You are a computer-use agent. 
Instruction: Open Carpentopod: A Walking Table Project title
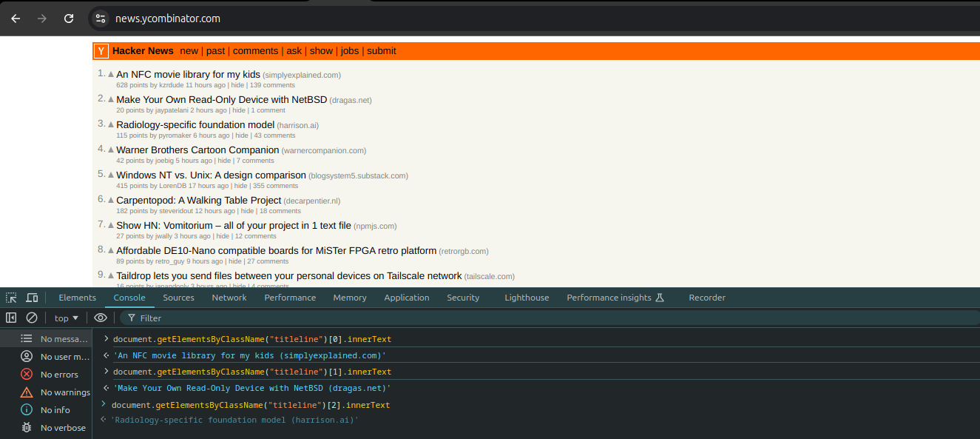tap(199, 201)
